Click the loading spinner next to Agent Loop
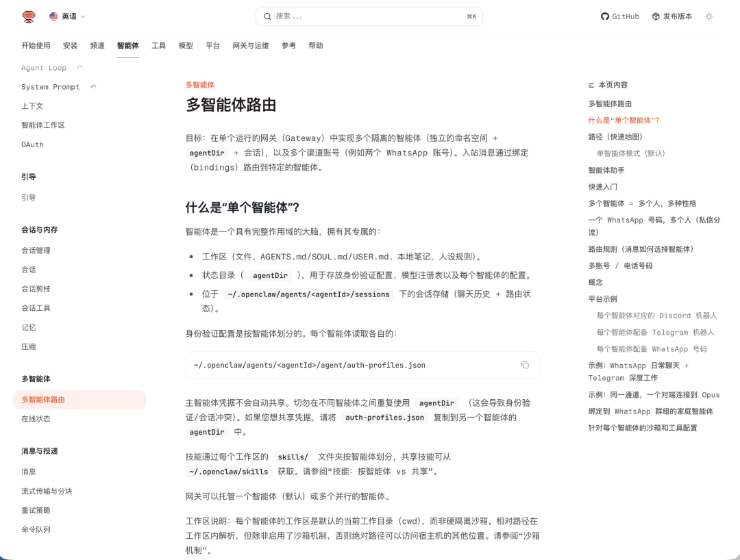The image size is (740, 560). tap(79, 67)
